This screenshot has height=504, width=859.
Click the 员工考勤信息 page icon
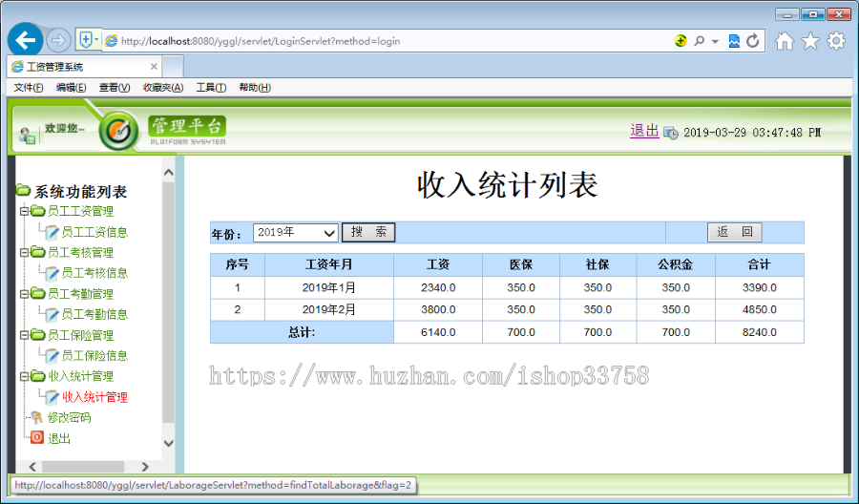tap(52, 314)
